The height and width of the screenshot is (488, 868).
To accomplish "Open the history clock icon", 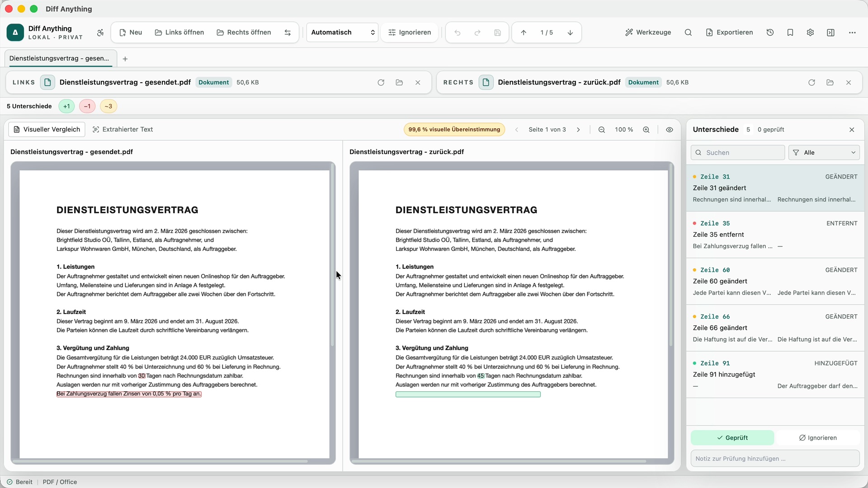I will [770, 33].
